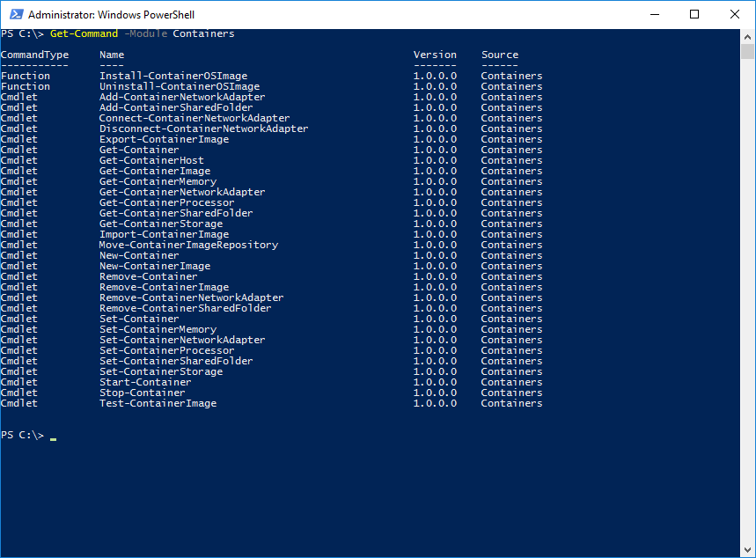Maximize the PowerShell window
The width and height of the screenshot is (756, 558).
(694, 14)
